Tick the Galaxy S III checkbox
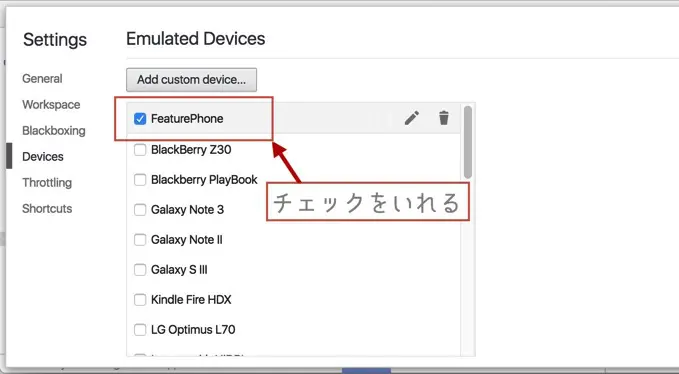The image size is (679, 374). tap(140, 270)
